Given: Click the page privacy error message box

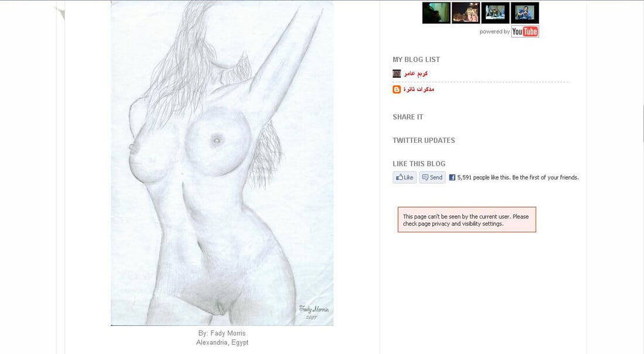Looking at the screenshot, I should pyautogui.click(x=467, y=219).
